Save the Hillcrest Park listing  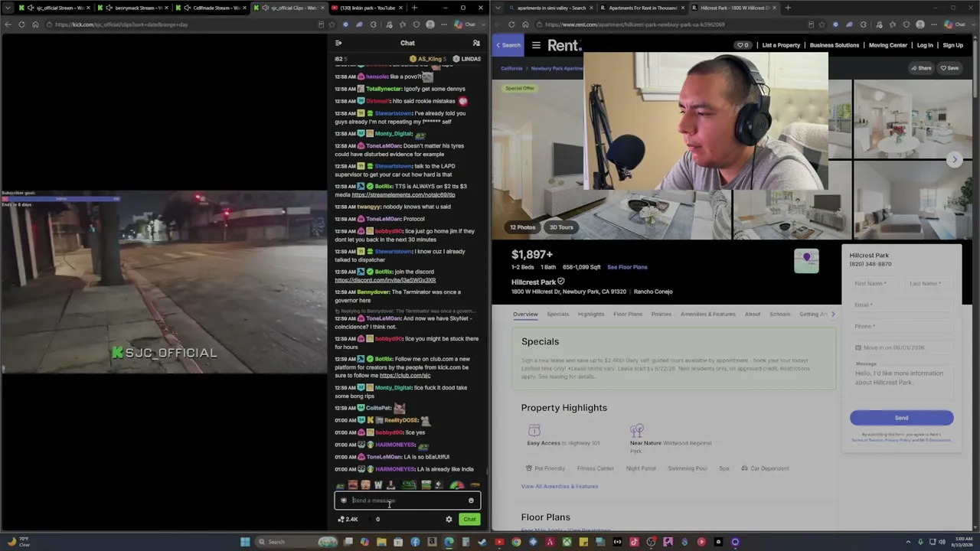click(x=949, y=68)
